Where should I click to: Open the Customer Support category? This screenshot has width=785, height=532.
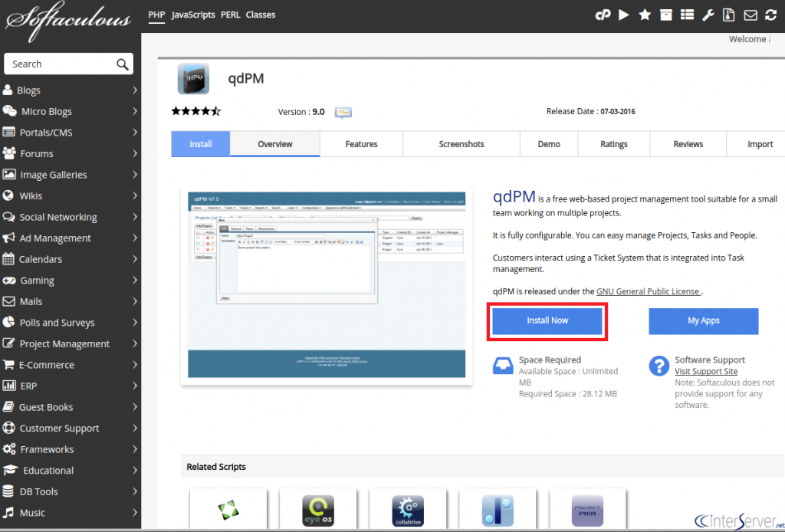tap(70, 429)
